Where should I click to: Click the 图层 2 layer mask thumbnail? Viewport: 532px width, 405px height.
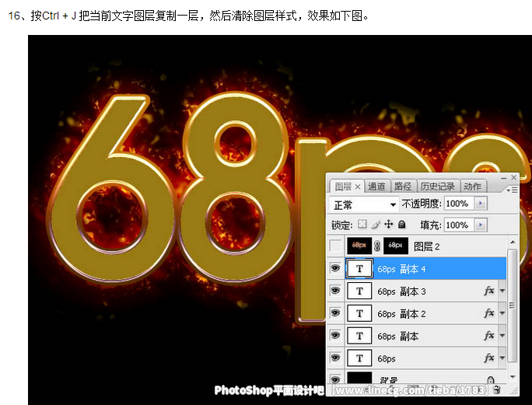click(395, 246)
